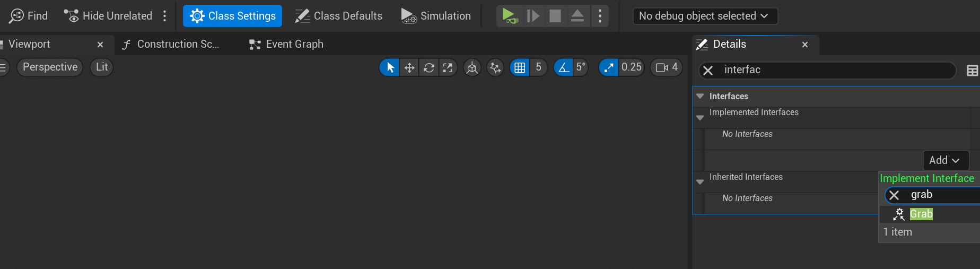Clear the grab interface search
Image resolution: width=980 pixels, height=269 pixels.
point(894,195)
